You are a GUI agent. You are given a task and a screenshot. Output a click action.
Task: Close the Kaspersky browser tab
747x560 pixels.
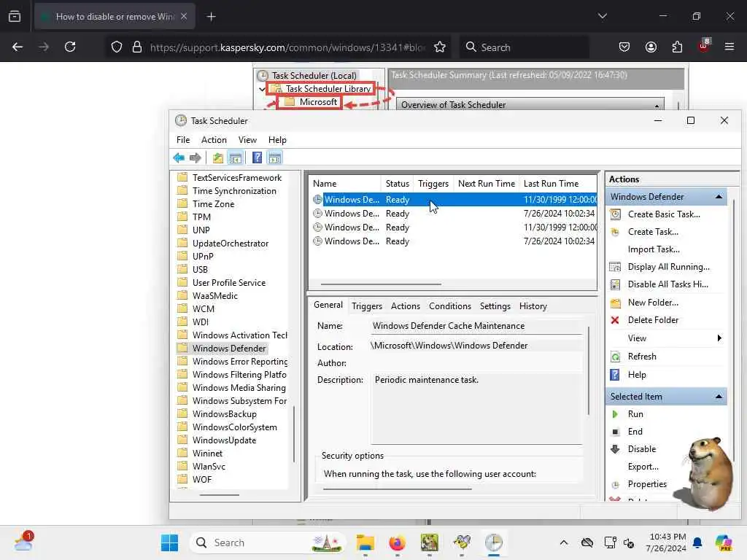pos(184,16)
